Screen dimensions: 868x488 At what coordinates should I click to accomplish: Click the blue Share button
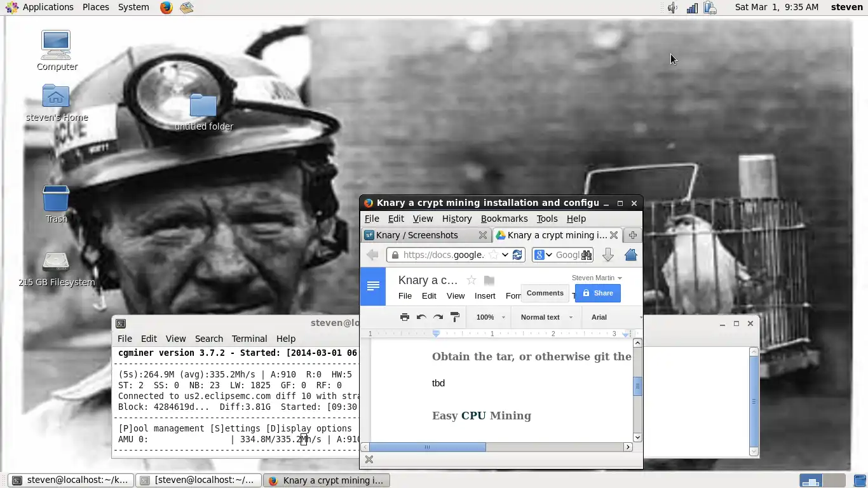[x=598, y=293]
